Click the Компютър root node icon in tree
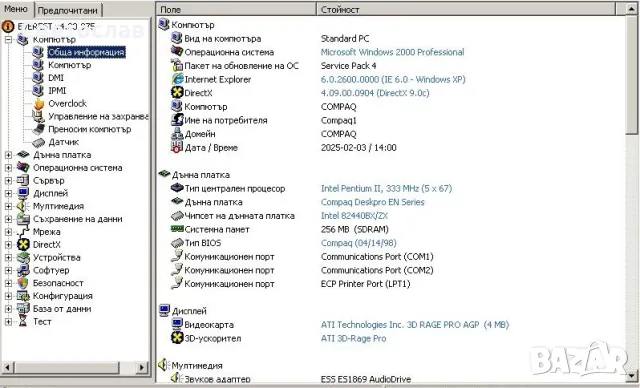 pos(22,40)
